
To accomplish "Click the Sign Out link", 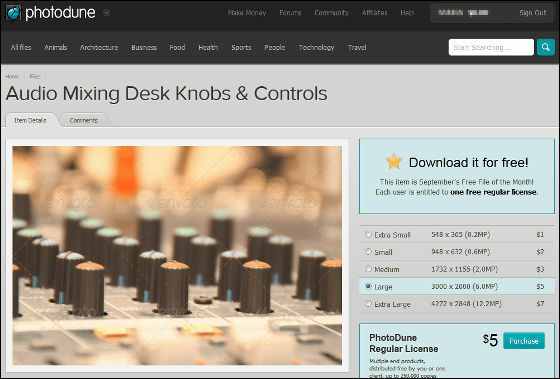I will click(533, 13).
